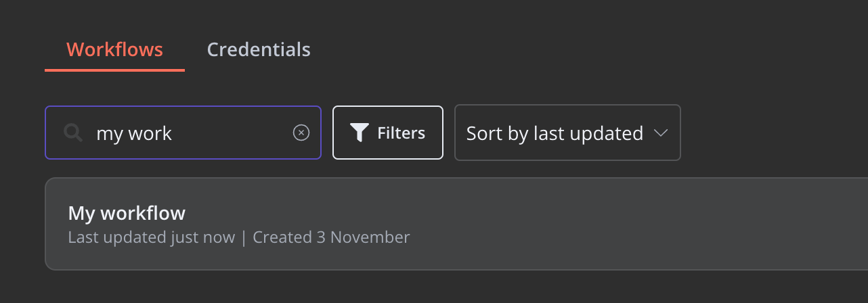
Task: Click the pipe separator in workflow subtitle
Action: coord(244,237)
